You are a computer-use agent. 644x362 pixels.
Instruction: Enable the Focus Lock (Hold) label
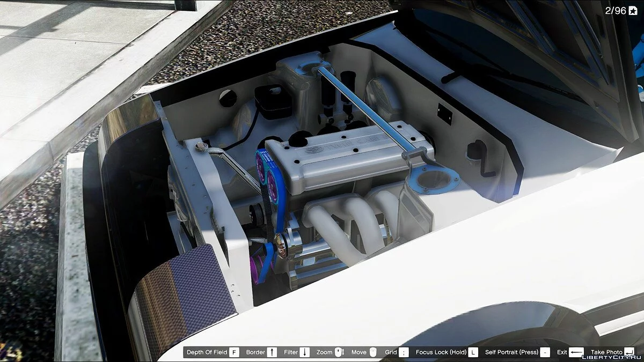click(x=441, y=352)
